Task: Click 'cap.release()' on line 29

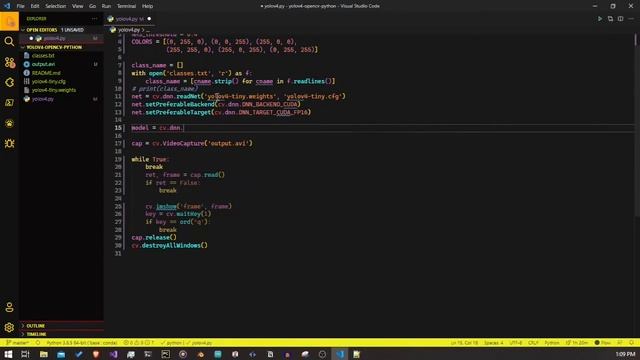Action: (154, 238)
